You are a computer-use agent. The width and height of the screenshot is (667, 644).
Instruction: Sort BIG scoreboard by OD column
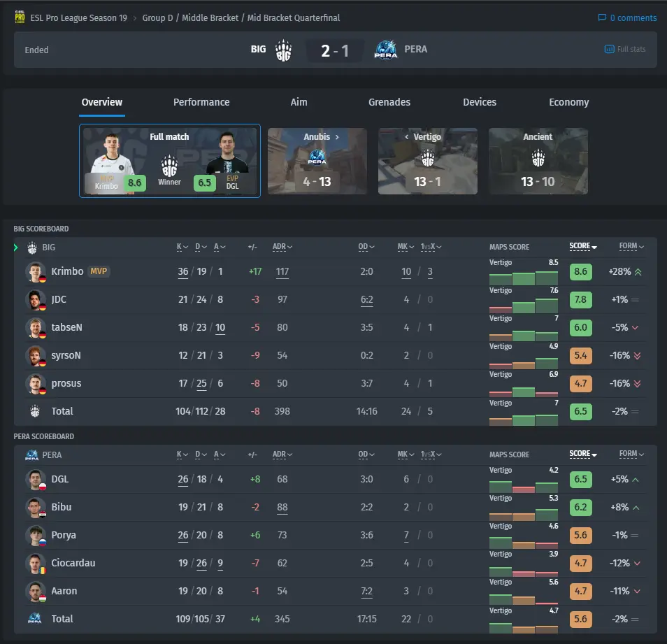[x=366, y=247]
